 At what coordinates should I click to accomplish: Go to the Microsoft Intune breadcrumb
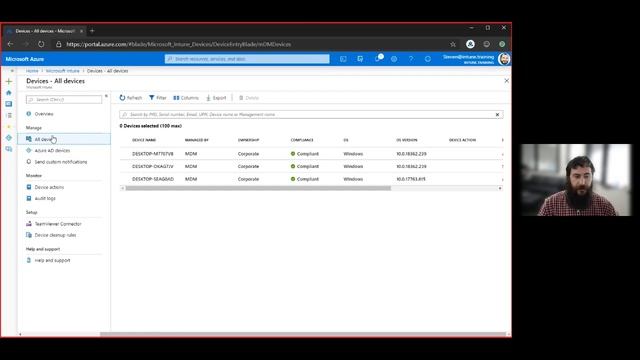tap(62, 71)
